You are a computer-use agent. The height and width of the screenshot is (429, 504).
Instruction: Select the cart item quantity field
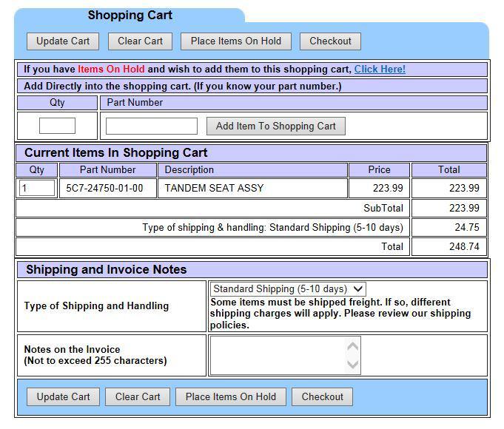click(x=37, y=188)
